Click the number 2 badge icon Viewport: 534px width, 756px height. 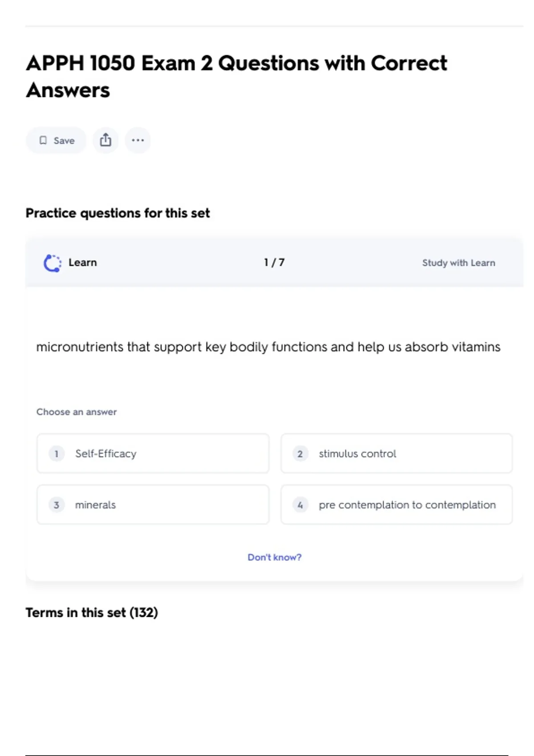[300, 454]
